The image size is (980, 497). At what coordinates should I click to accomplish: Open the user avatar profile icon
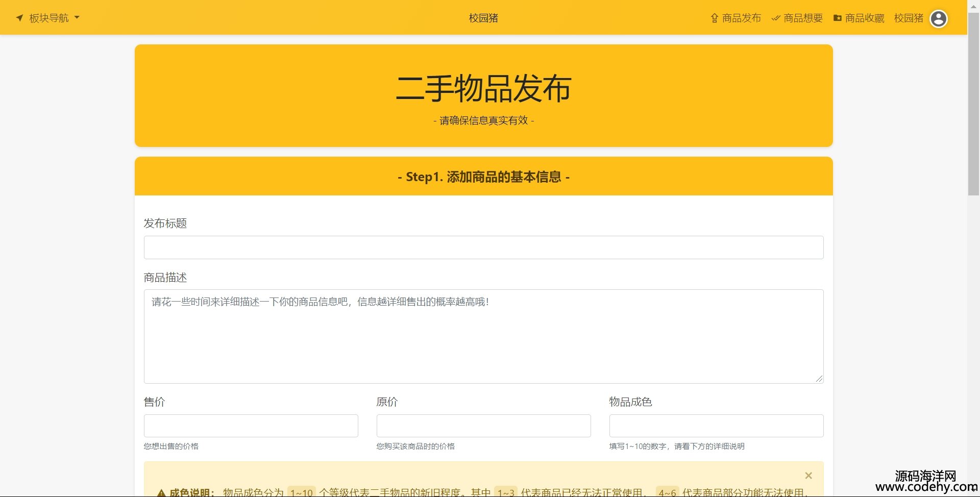pos(938,19)
